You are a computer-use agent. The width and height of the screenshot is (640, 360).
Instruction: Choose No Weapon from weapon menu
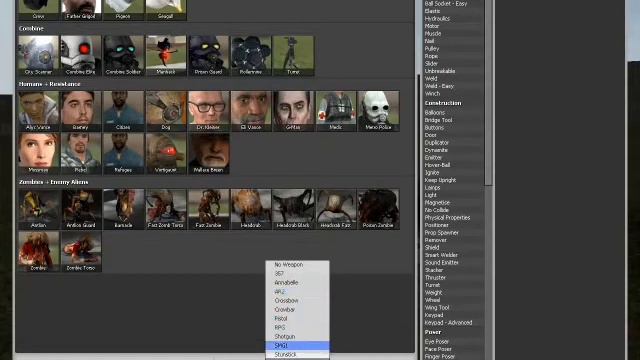point(297,265)
